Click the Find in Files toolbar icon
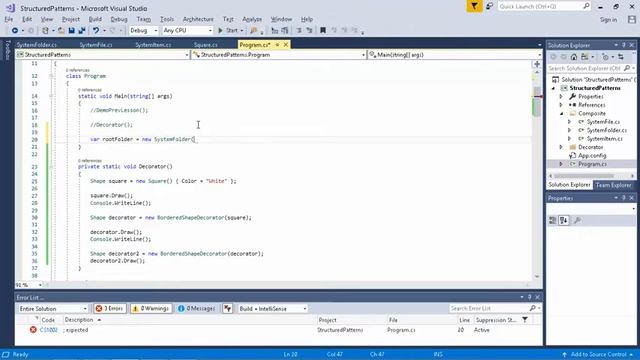640x360 pixels. [253, 31]
